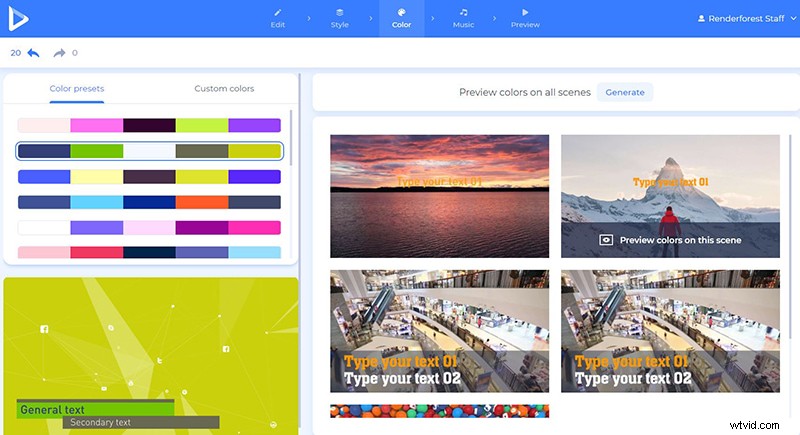Screen dimensions: 800x435
Task: Choose the preset with orange swatch
Action: coord(149,202)
